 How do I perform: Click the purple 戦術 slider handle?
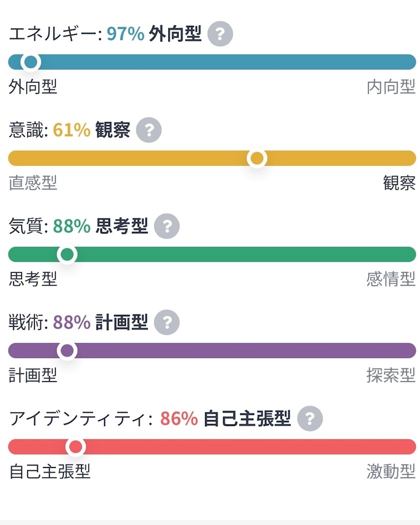coord(67,350)
